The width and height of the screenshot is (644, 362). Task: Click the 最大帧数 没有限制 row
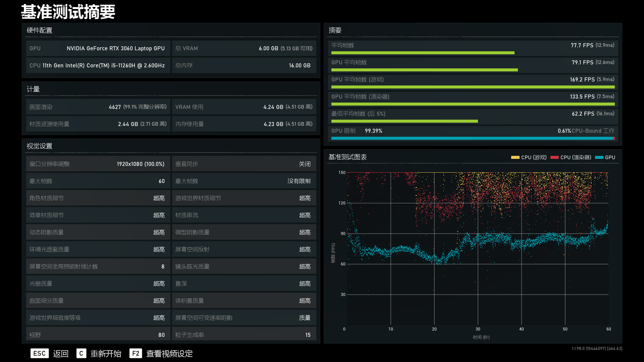tap(244, 181)
